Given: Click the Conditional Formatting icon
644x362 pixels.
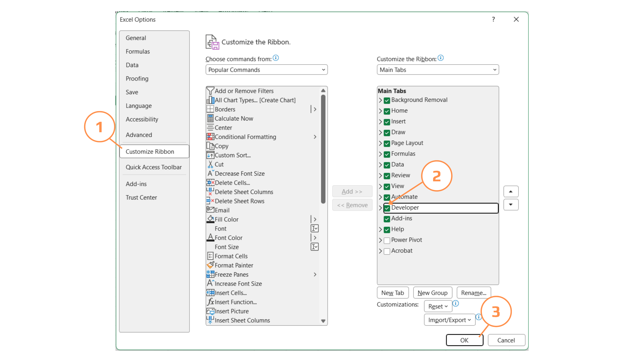Looking at the screenshot, I should pyautogui.click(x=210, y=137).
